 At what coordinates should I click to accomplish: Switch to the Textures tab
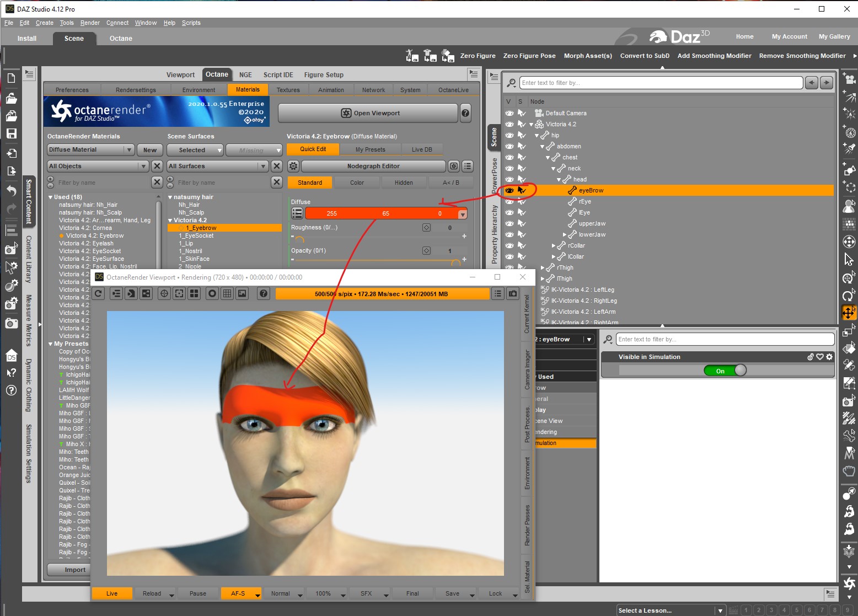coord(288,90)
